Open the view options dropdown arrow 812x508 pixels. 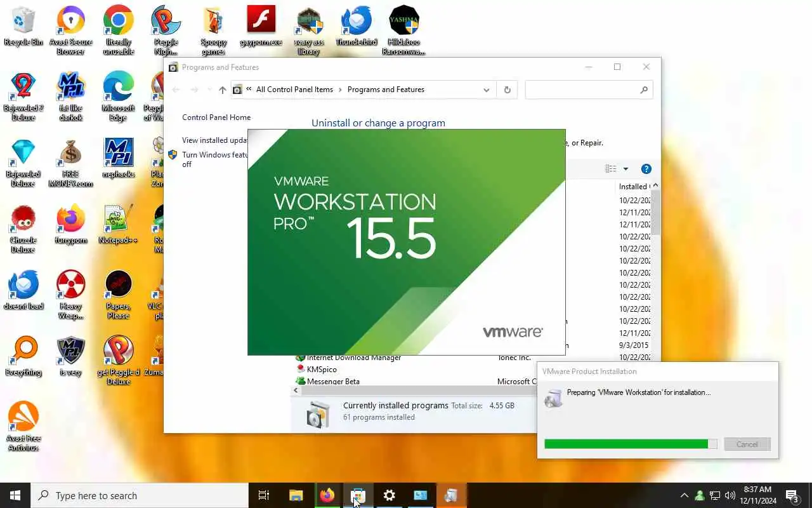(625, 169)
